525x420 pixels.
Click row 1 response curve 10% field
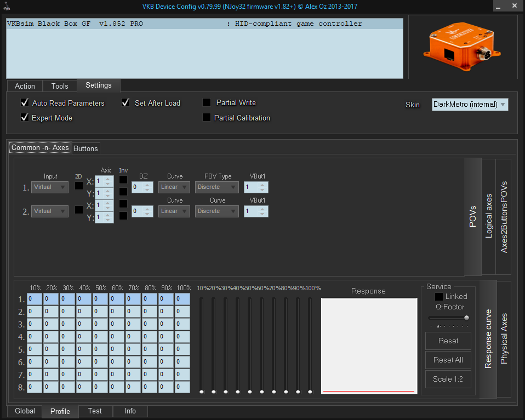35,299
